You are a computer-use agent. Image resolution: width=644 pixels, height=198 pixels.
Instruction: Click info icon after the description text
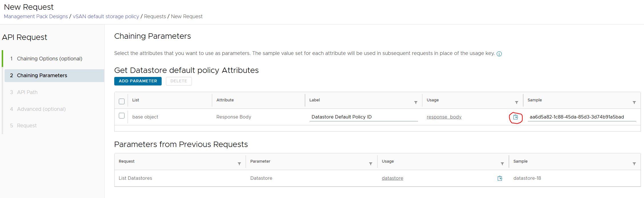tap(499, 54)
